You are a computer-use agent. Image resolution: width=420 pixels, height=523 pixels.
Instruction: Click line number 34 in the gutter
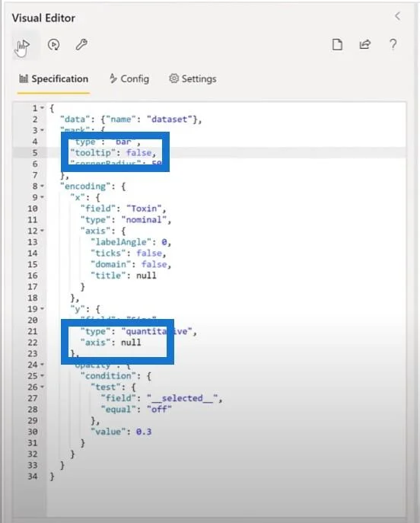coord(33,477)
